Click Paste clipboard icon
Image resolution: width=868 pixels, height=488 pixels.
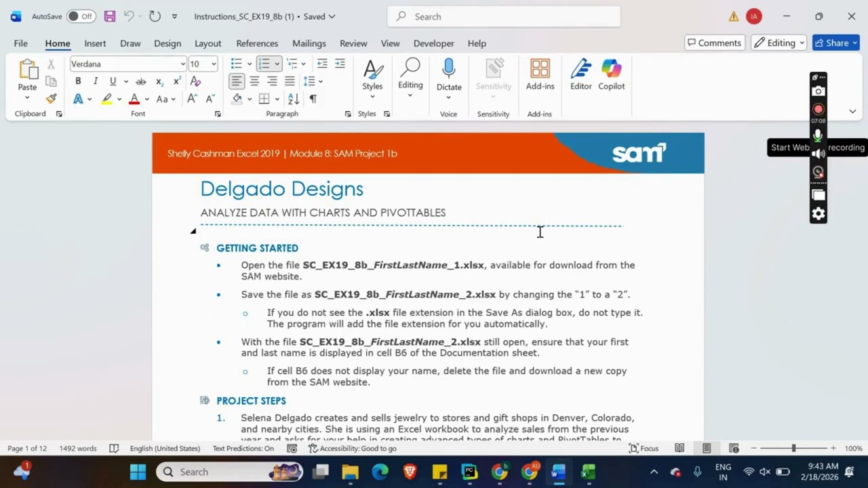pyautogui.click(x=27, y=70)
